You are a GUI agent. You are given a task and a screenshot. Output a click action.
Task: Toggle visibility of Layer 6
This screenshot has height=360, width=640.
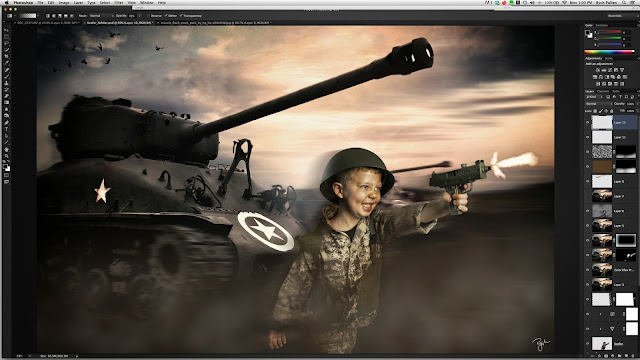coord(588,211)
